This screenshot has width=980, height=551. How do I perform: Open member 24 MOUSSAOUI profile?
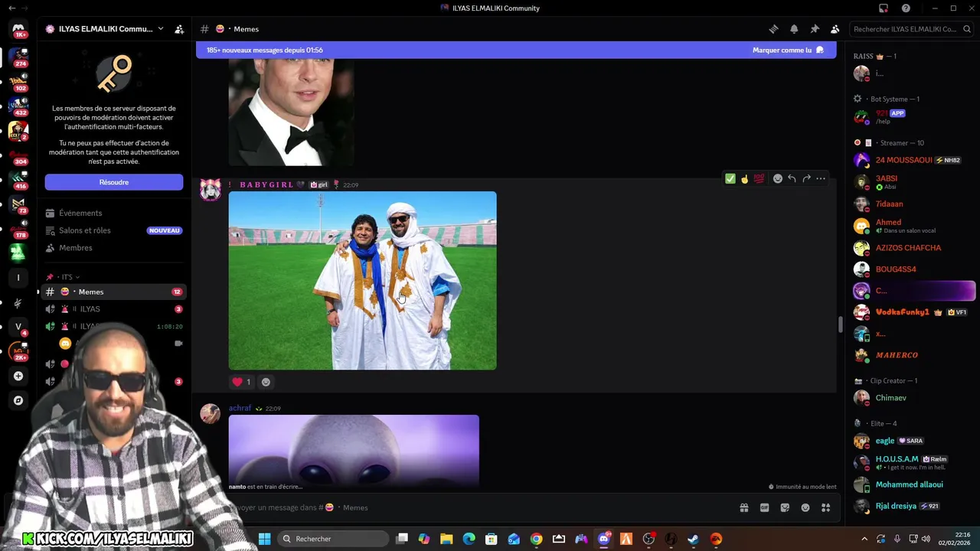(913, 160)
